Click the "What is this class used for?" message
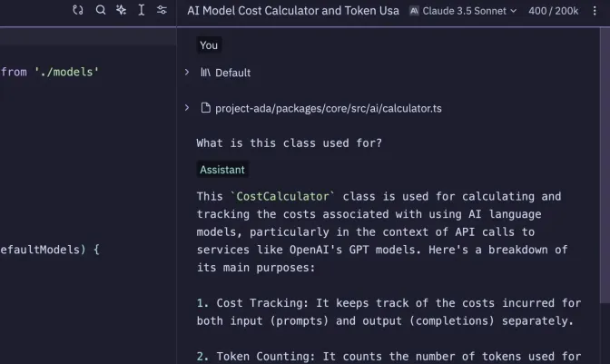The height and width of the screenshot is (364, 610). [x=289, y=143]
